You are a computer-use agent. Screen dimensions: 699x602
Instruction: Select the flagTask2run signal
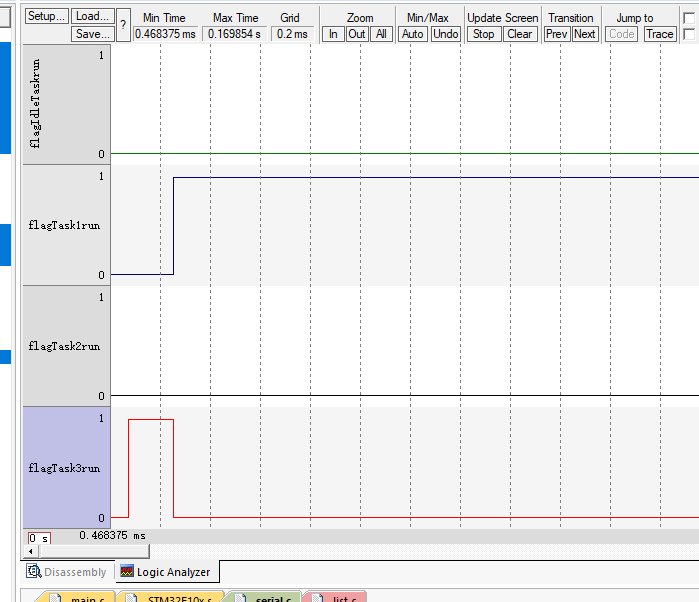point(66,346)
